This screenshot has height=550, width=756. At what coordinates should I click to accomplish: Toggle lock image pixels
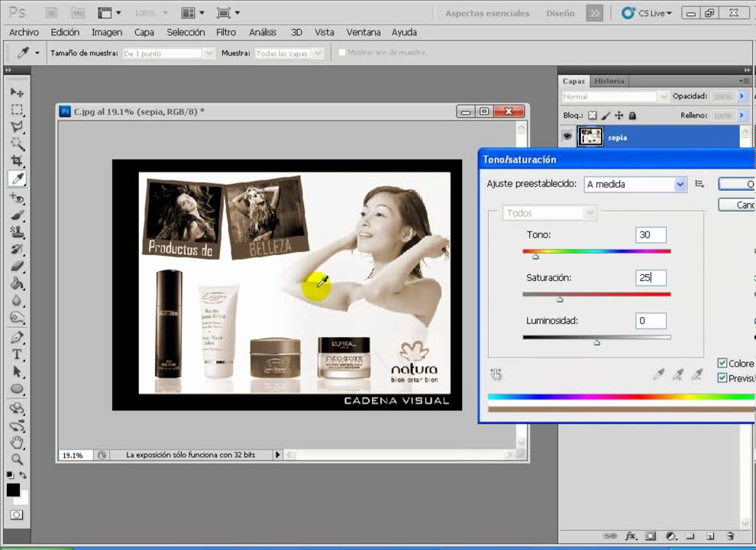(x=606, y=115)
